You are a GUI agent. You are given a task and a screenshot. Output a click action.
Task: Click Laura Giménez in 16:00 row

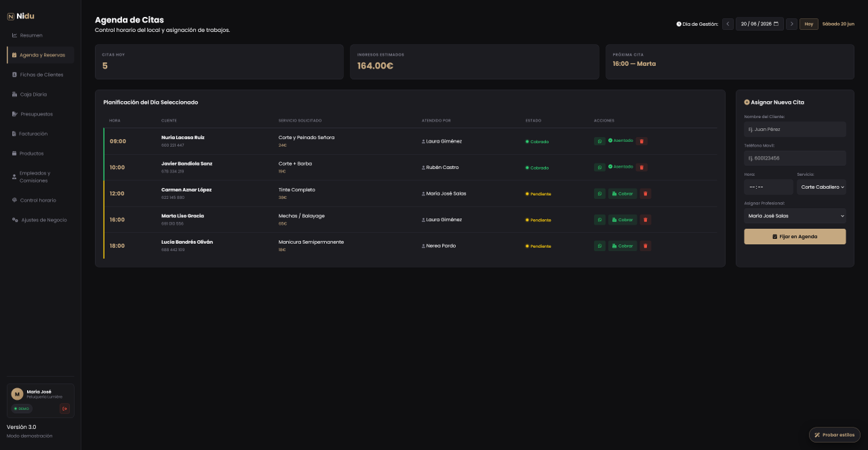point(442,220)
